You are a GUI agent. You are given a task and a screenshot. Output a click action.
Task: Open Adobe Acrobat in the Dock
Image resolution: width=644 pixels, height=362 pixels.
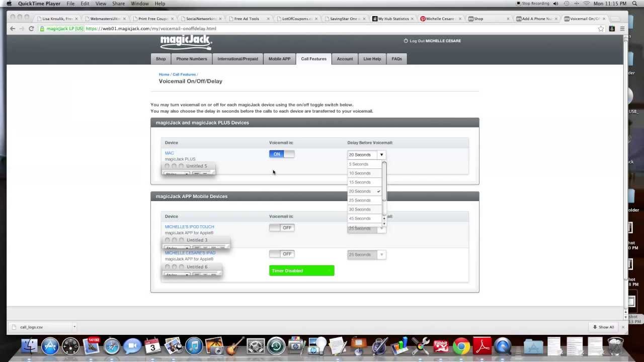[x=482, y=346]
